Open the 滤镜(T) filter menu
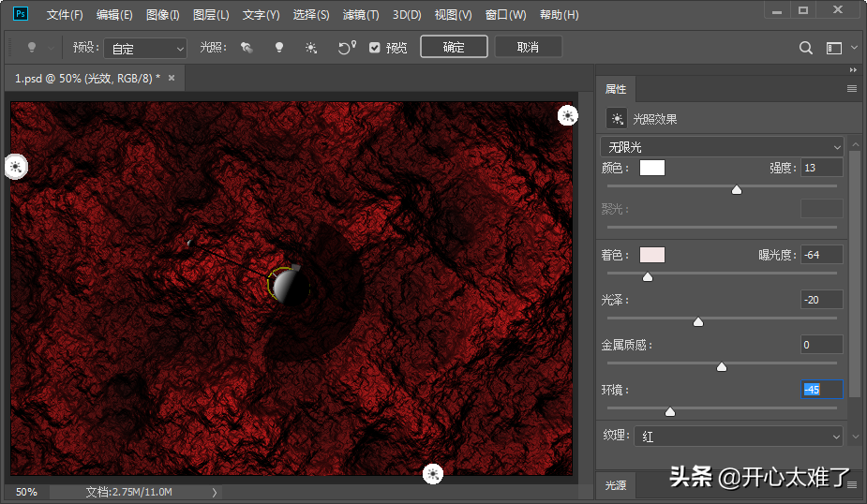Screen dimensions: 867x504 click(361, 15)
